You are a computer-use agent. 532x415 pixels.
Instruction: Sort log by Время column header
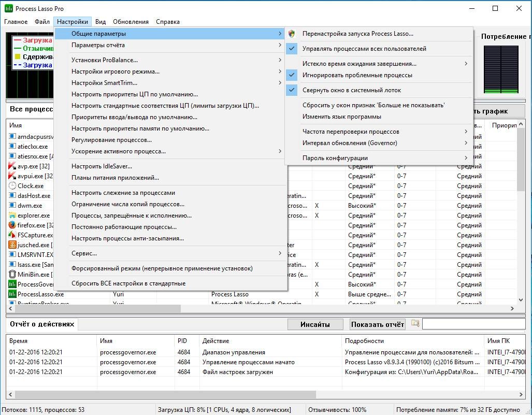pyautogui.click(x=52, y=341)
